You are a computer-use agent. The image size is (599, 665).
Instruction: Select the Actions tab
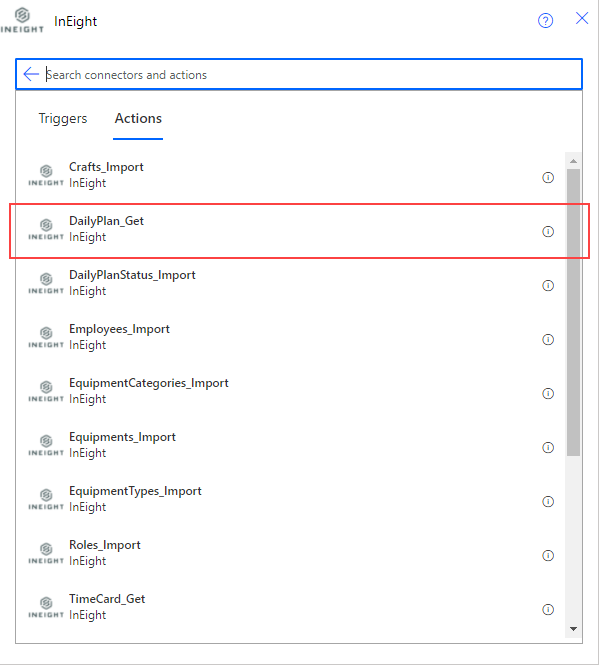tap(138, 118)
